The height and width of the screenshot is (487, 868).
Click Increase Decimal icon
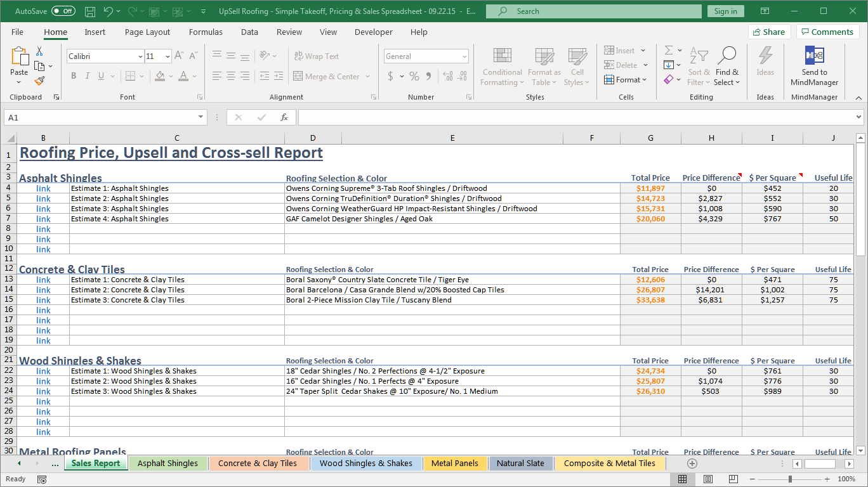pos(448,76)
